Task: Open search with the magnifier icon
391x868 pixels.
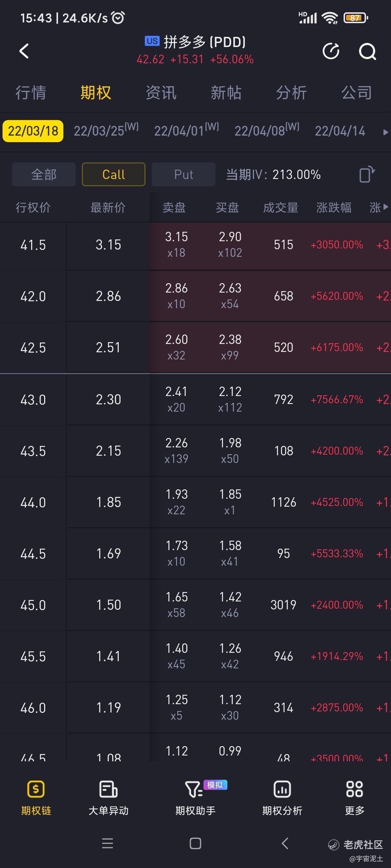Action: click(x=367, y=51)
